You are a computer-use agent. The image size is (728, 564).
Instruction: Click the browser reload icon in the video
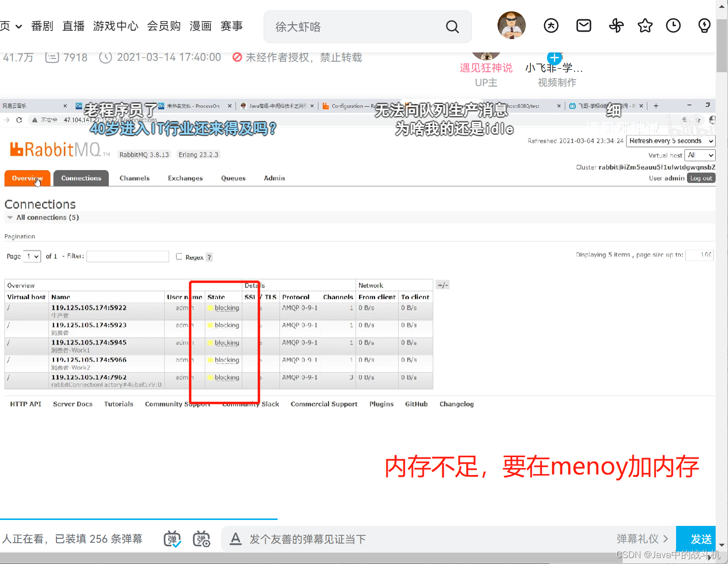[19, 120]
